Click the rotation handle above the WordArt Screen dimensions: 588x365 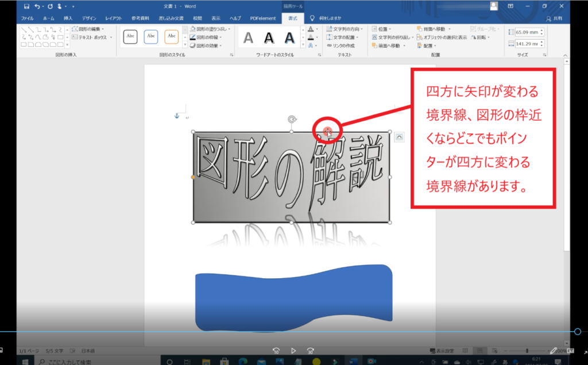coord(292,120)
